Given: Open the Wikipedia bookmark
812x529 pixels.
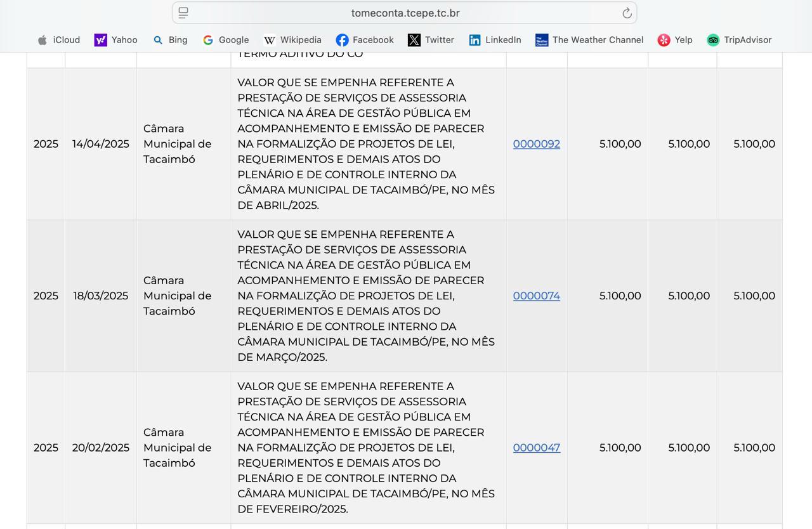Looking at the screenshot, I should (x=292, y=40).
